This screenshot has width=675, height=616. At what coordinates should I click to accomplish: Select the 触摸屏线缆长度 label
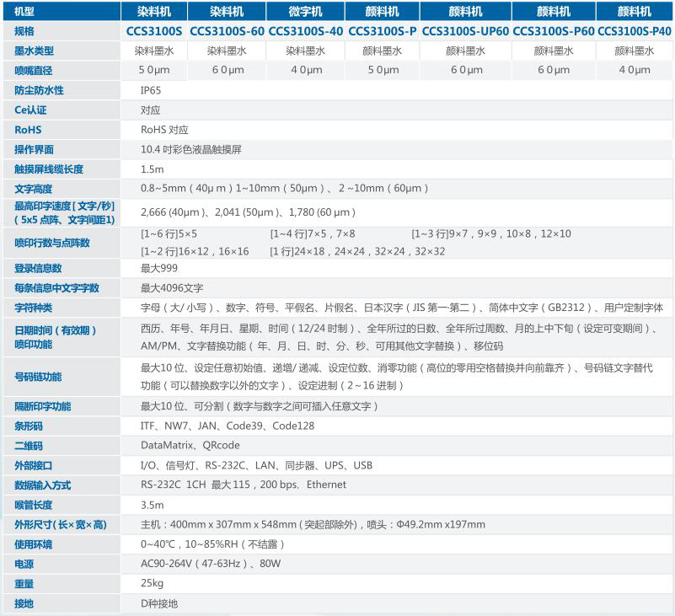[49, 169]
